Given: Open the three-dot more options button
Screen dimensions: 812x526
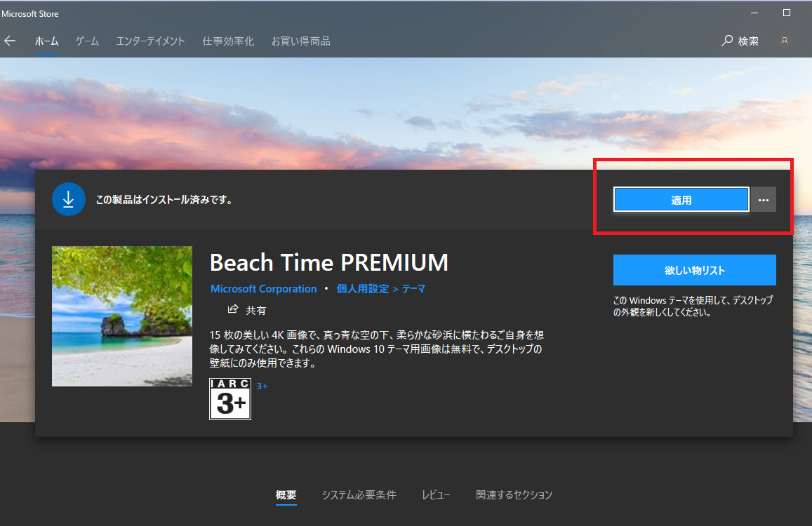Looking at the screenshot, I should click(x=764, y=200).
